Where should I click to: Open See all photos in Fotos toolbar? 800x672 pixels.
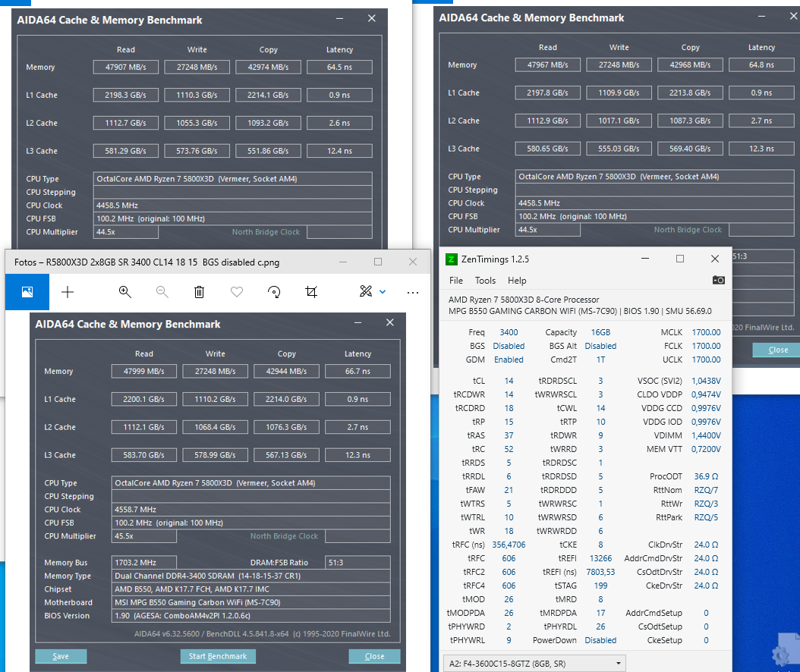27,292
